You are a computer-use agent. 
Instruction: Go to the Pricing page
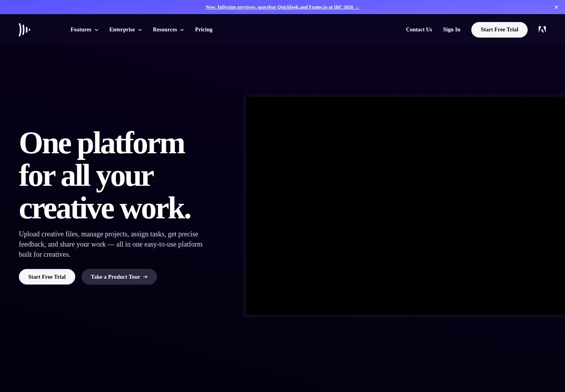click(x=204, y=30)
